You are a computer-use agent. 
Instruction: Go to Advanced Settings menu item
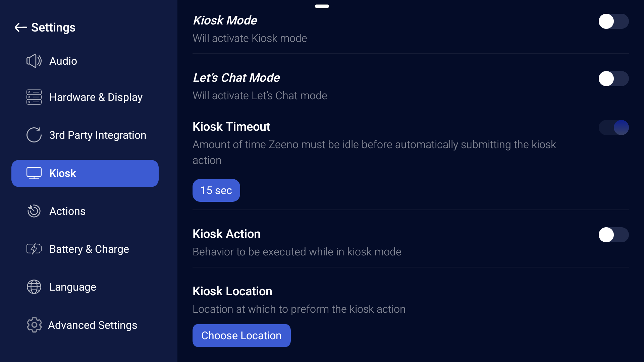(x=93, y=325)
